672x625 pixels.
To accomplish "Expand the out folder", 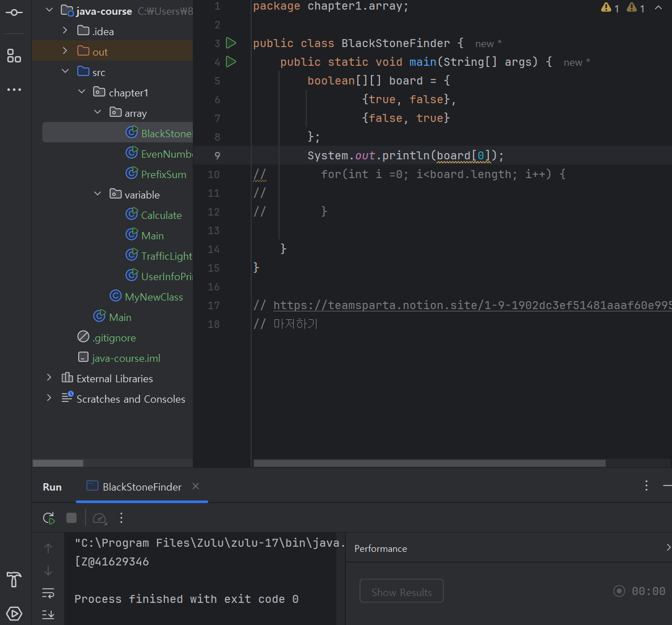I will (x=65, y=50).
